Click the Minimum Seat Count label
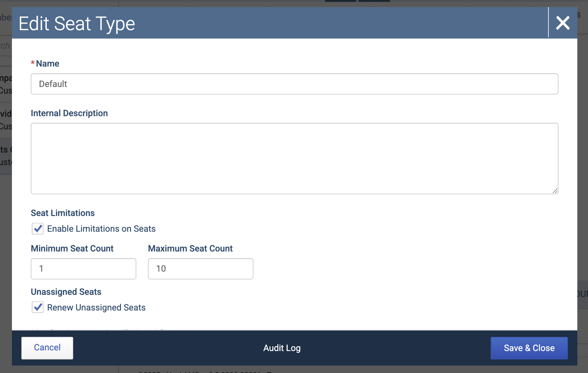 72,248
